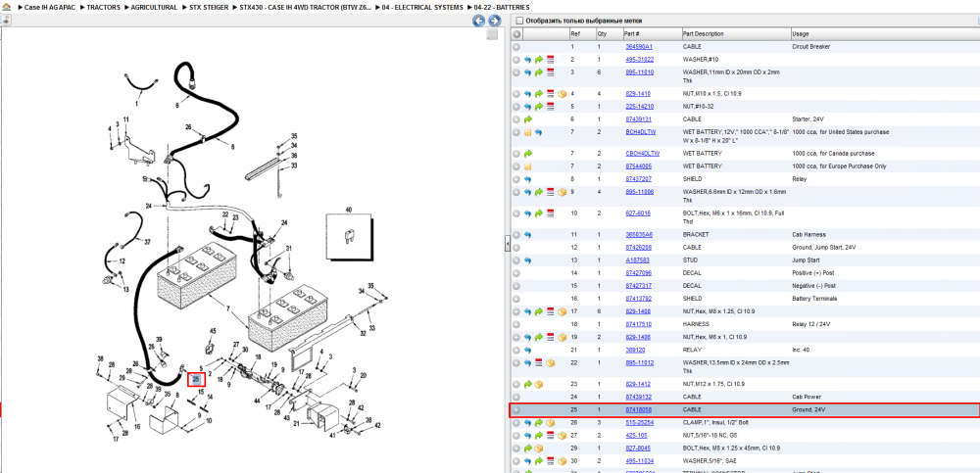
Task: Click the blue arrow icon in row 365035A6
Action: click(528, 235)
